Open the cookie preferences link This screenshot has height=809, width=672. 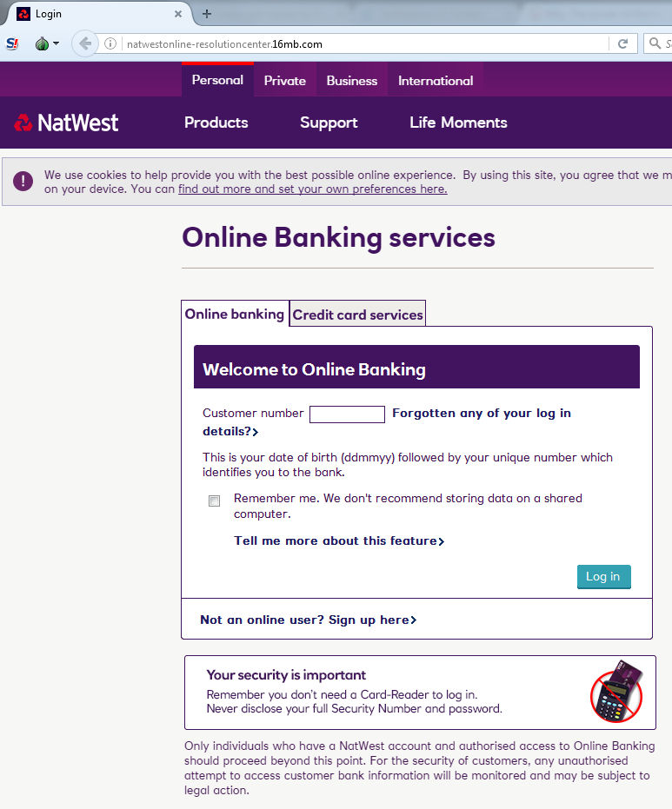[312, 189]
